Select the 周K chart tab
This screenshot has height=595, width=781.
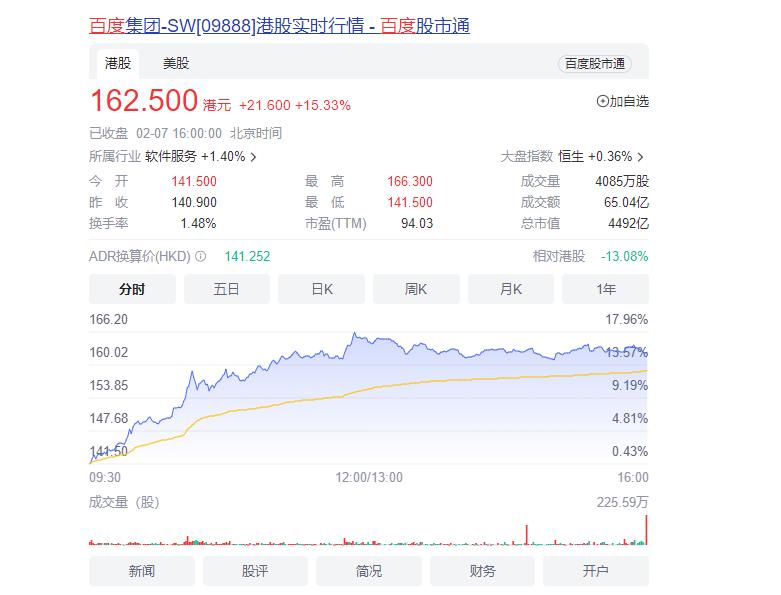tap(416, 289)
